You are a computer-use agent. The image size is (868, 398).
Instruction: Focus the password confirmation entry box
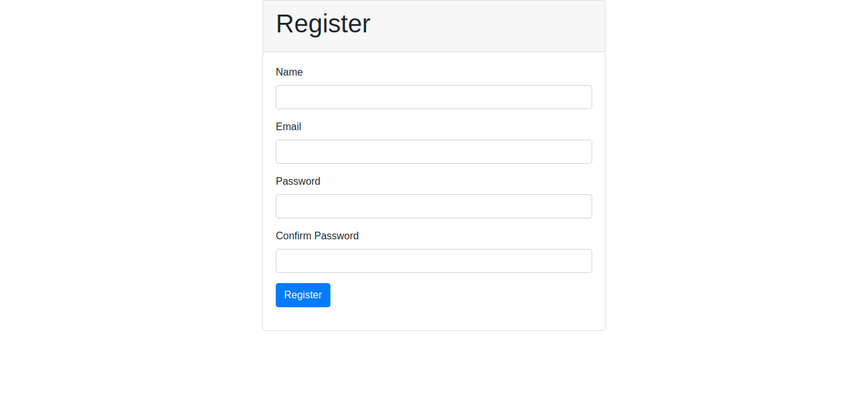[433, 261]
